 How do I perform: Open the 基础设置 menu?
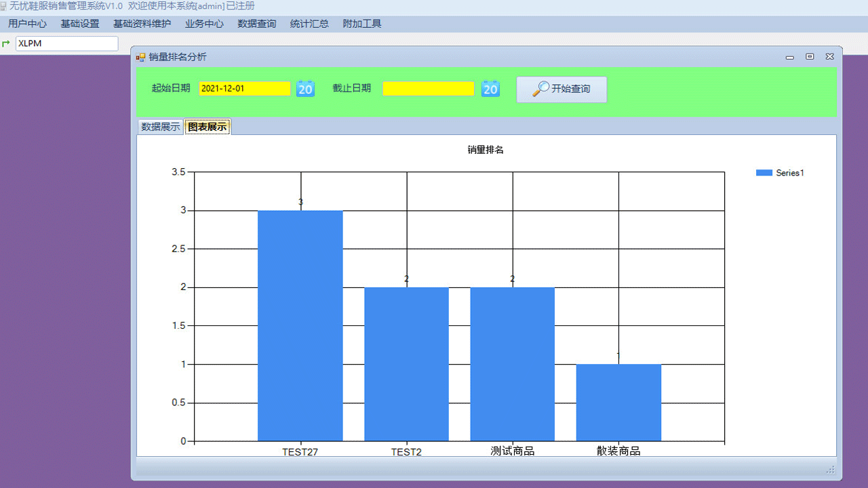(x=79, y=23)
